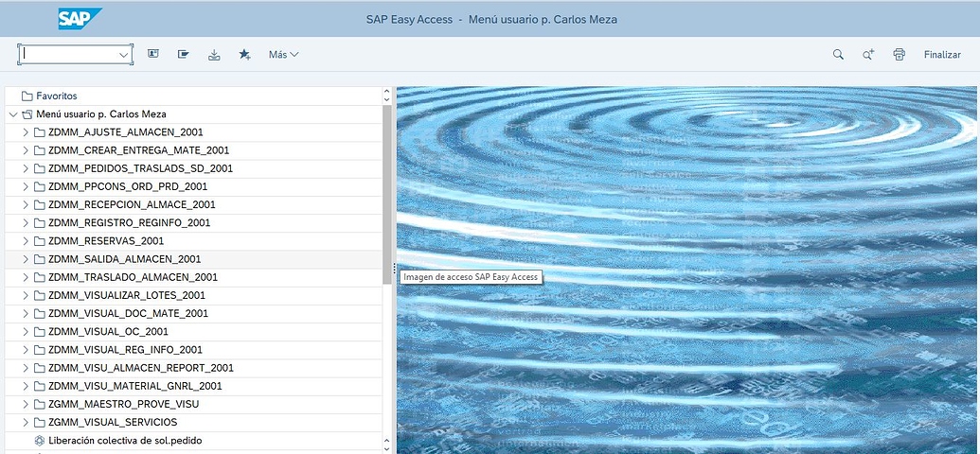This screenshot has width=980, height=454.
Task: Click the printer icon
Action: (899, 54)
